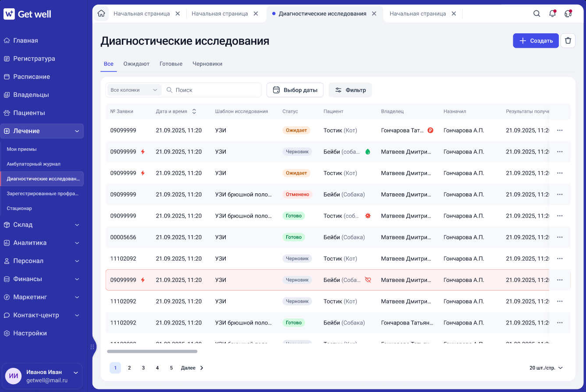This screenshot has height=392, width=586.
Task: Switch to the second Начальная страница tab
Action: pyautogui.click(x=220, y=14)
